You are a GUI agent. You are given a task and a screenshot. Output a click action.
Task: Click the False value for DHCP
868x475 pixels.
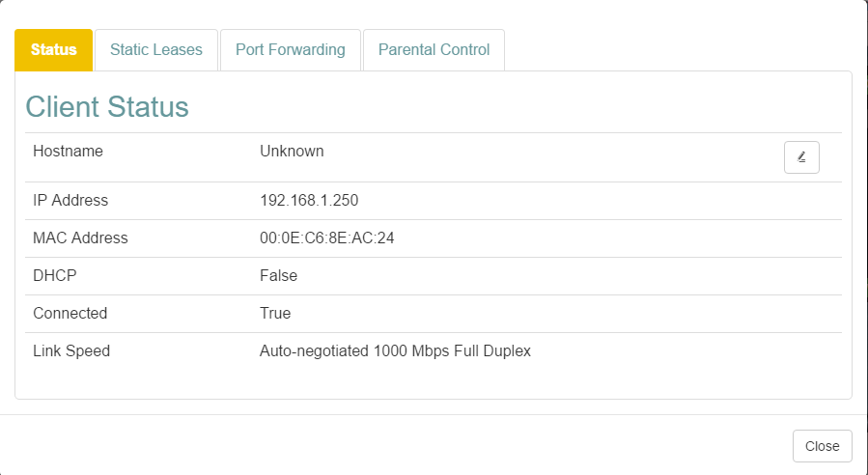click(278, 276)
